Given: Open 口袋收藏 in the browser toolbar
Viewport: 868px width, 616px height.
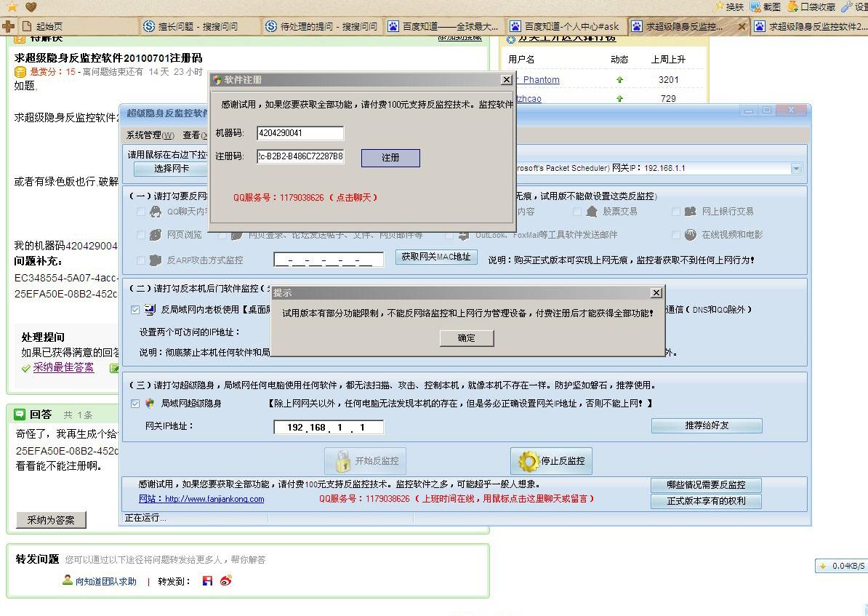Looking at the screenshot, I should (811, 7).
